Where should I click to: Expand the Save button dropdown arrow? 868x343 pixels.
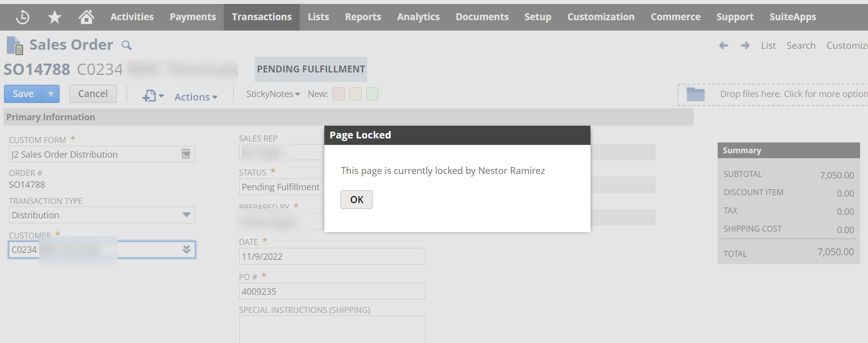click(x=51, y=94)
